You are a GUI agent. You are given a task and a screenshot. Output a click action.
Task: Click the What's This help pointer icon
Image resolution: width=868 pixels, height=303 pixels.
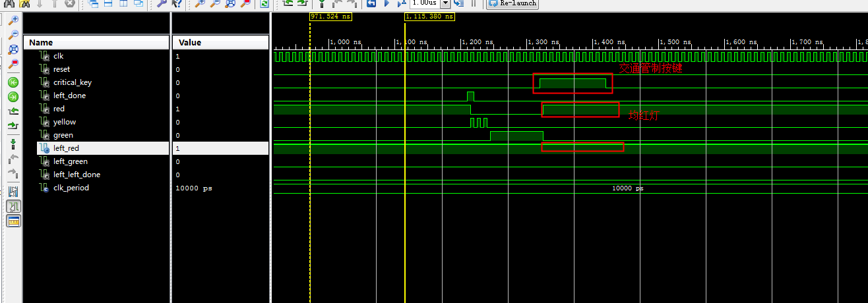pos(177,3)
